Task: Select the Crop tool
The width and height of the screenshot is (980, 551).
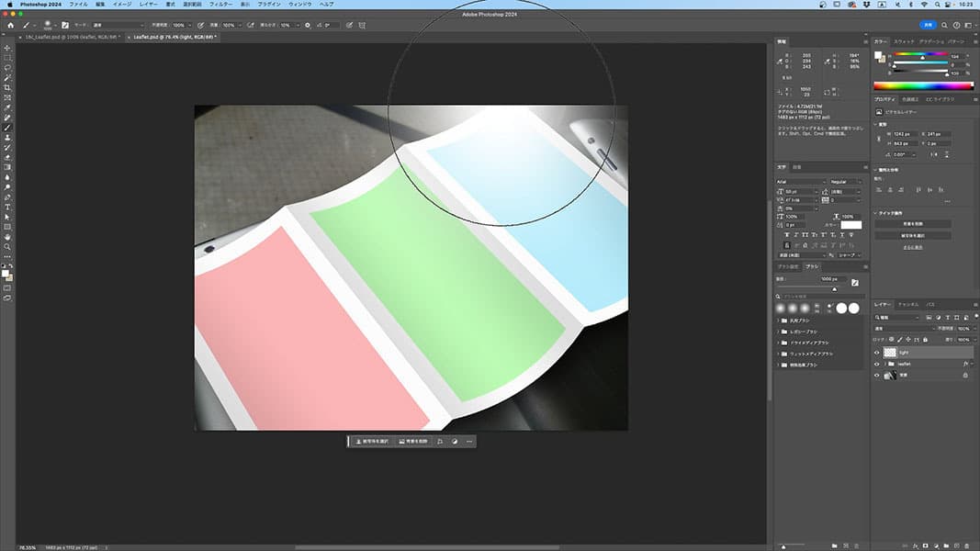Action: coord(8,87)
